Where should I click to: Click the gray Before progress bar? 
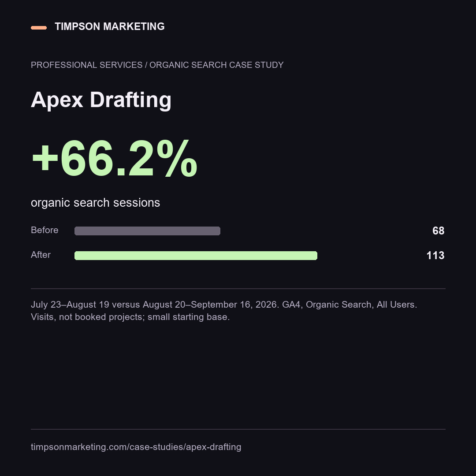click(x=147, y=231)
